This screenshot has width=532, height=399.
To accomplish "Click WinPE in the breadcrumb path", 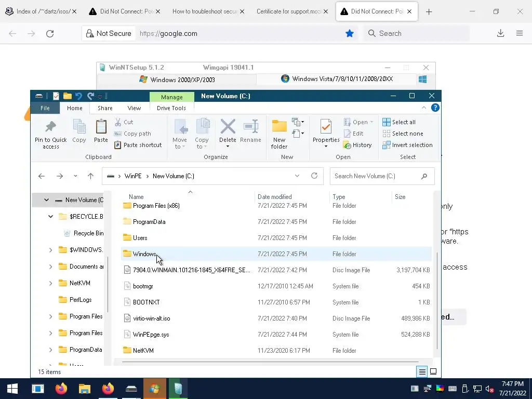I will pyautogui.click(x=133, y=176).
